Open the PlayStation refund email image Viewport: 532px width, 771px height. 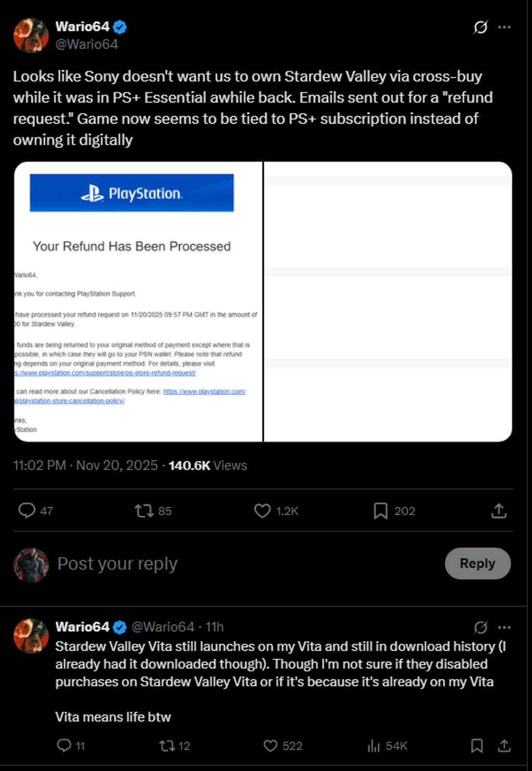pos(138,302)
